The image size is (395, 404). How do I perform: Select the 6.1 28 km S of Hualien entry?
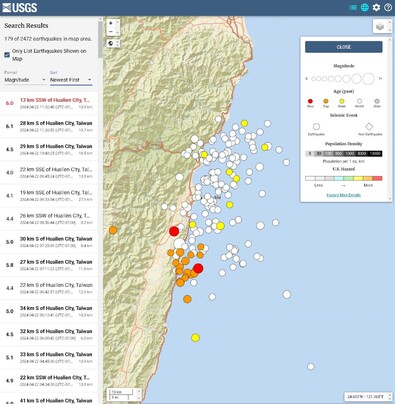coord(49,126)
